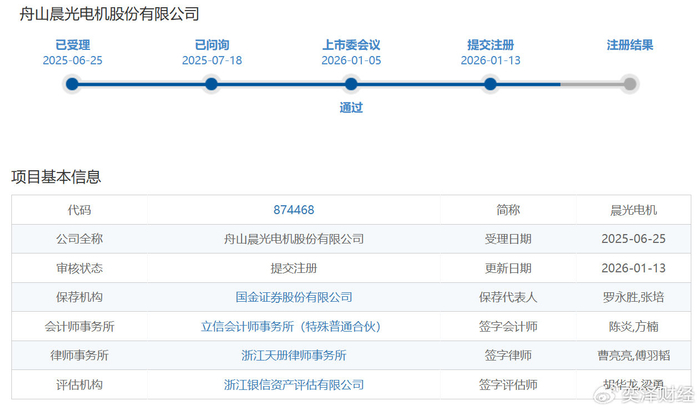
Task: Click the 通过 result text
Action: pos(351,108)
